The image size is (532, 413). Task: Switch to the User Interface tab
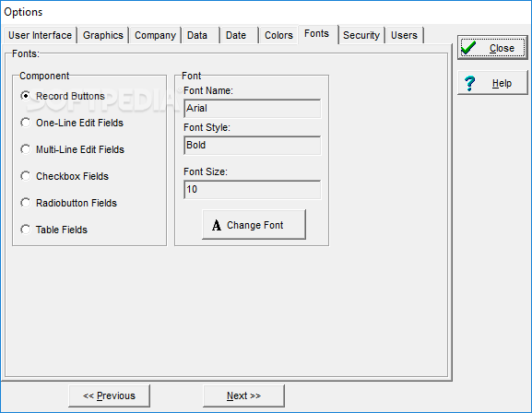40,35
